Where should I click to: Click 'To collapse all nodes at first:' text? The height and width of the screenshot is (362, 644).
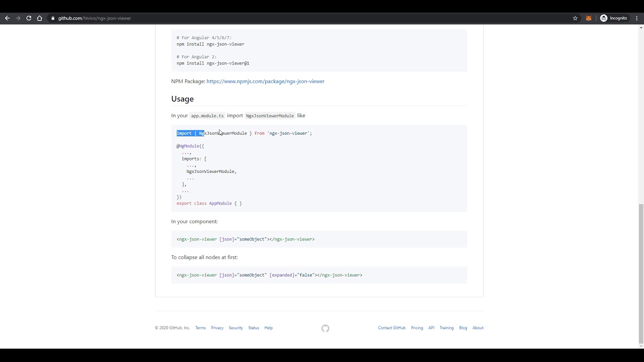[x=204, y=257]
